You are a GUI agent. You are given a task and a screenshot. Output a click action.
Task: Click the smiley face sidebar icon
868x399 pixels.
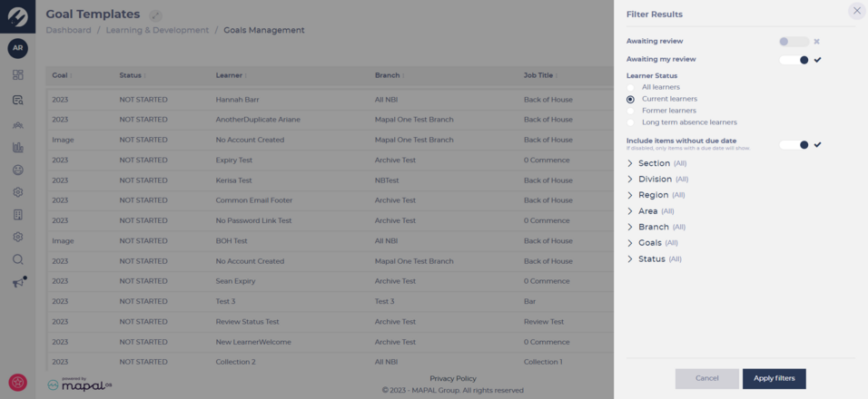pos(18,170)
